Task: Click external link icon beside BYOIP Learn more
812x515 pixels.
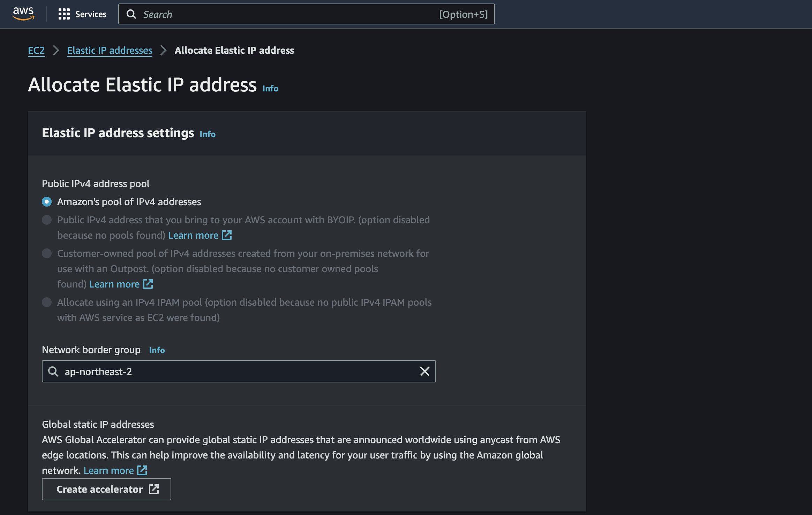Action: coord(227,235)
